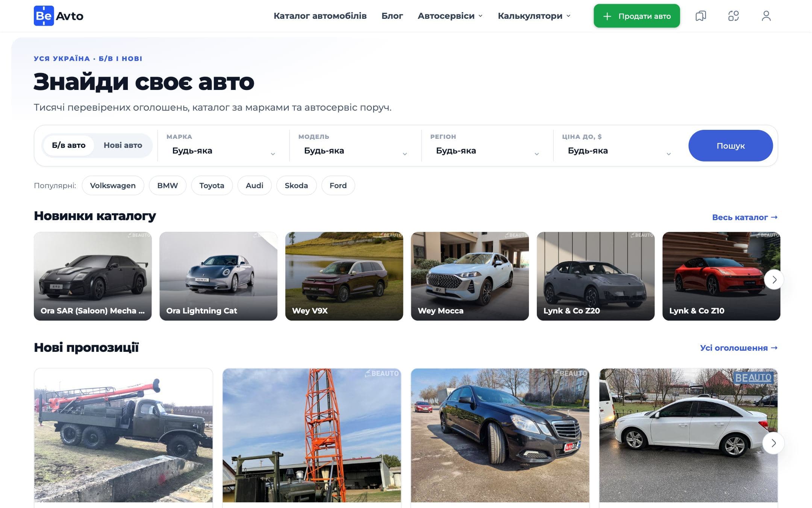This screenshot has width=812, height=508.
Task: Filter by popular brand Volkswagen
Action: pos(113,186)
